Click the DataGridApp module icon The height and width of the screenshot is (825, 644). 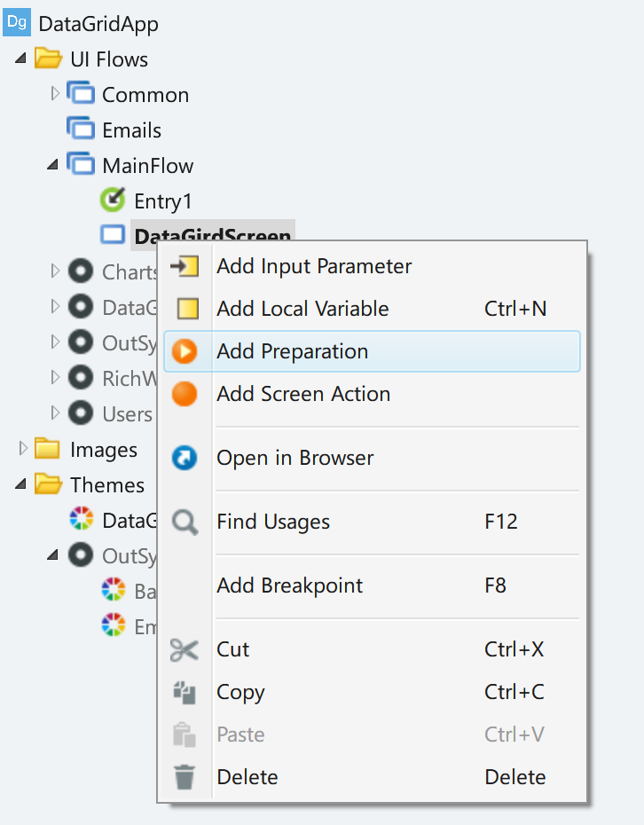coord(17,23)
